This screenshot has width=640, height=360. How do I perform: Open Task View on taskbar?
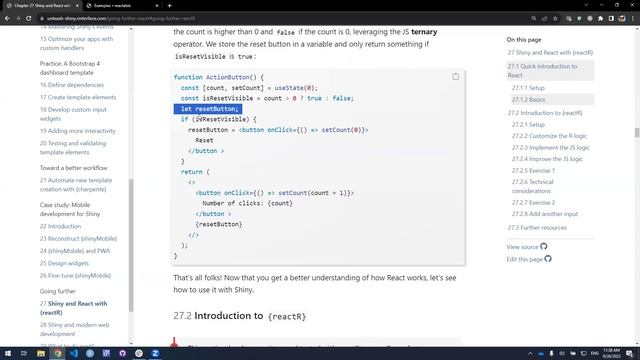point(24,353)
